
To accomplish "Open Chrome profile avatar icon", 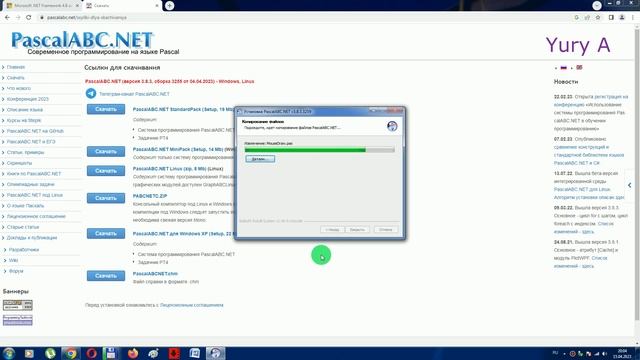I will click(622, 18).
